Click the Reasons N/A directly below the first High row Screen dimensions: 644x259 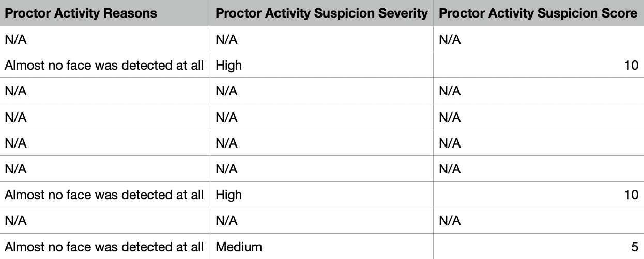pos(16,91)
